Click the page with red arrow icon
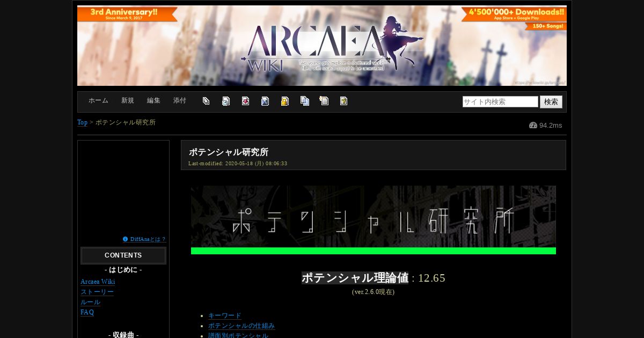Image resolution: width=644 pixels, height=338 pixels. [245, 101]
